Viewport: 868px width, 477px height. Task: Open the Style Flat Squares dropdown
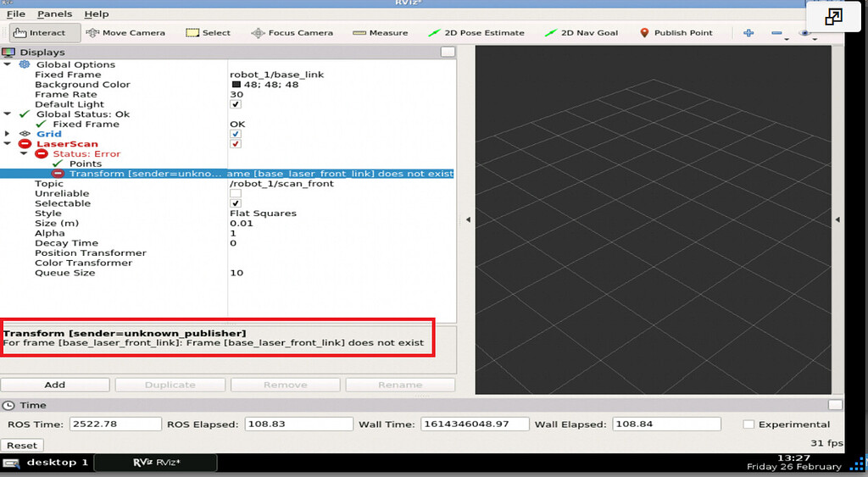342,213
